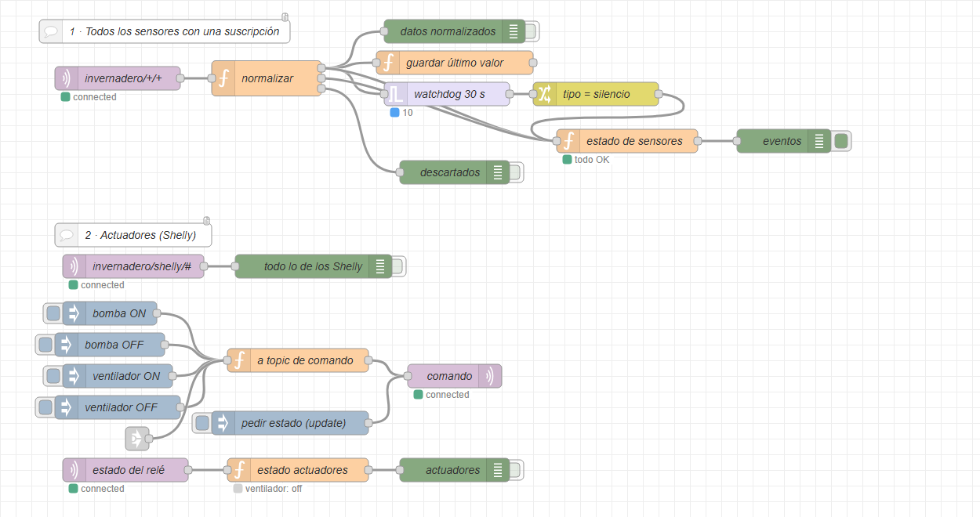Enable the actuadores debug output toggle
The width and height of the screenshot is (980, 517).
pos(516,470)
